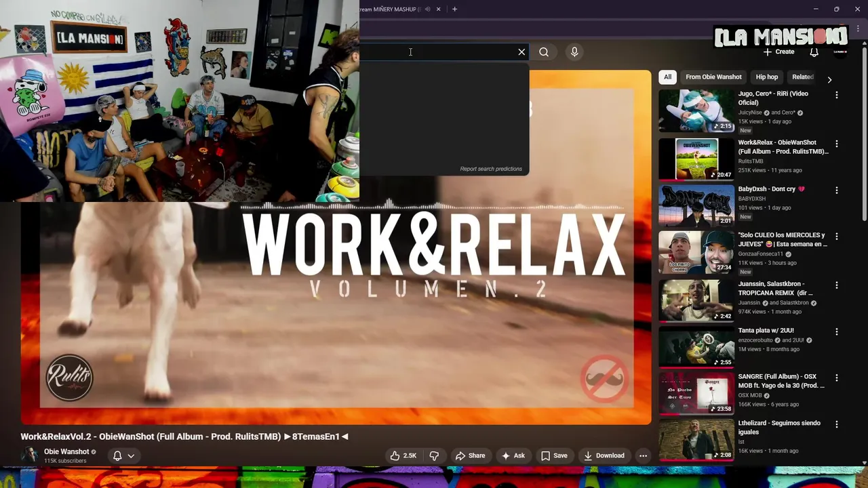The width and height of the screenshot is (868, 488).
Task: Click the OSX MOB channel name
Action: coord(750,396)
